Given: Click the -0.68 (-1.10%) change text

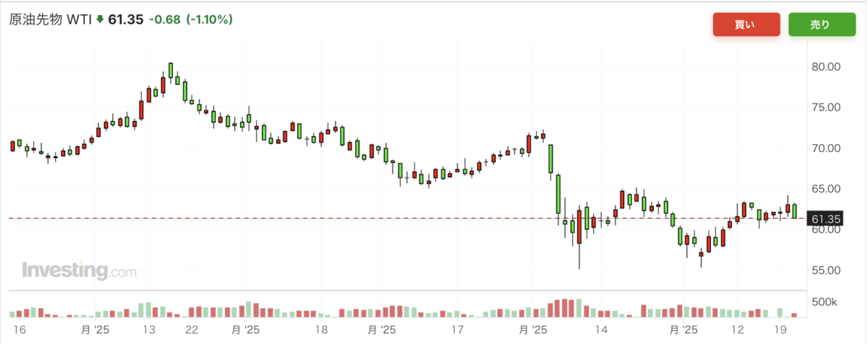Looking at the screenshot, I should pyautogui.click(x=191, y=20).
